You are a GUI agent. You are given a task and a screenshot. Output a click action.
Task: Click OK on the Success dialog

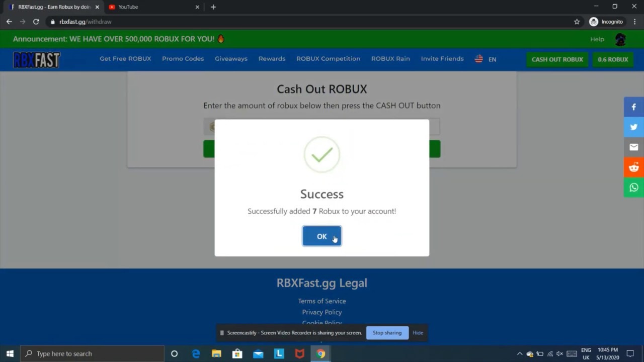(x=321, y=236)
